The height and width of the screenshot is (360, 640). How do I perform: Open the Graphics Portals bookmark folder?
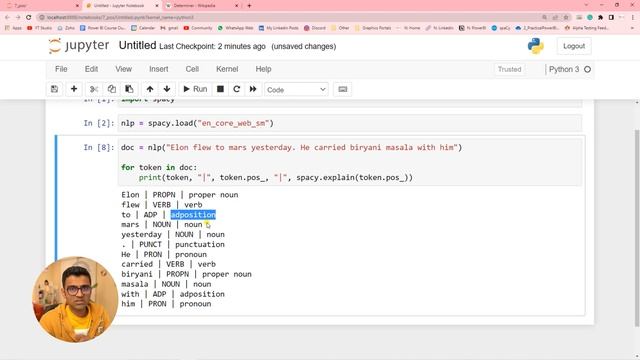pyautogui.click(x=372, y=28)
